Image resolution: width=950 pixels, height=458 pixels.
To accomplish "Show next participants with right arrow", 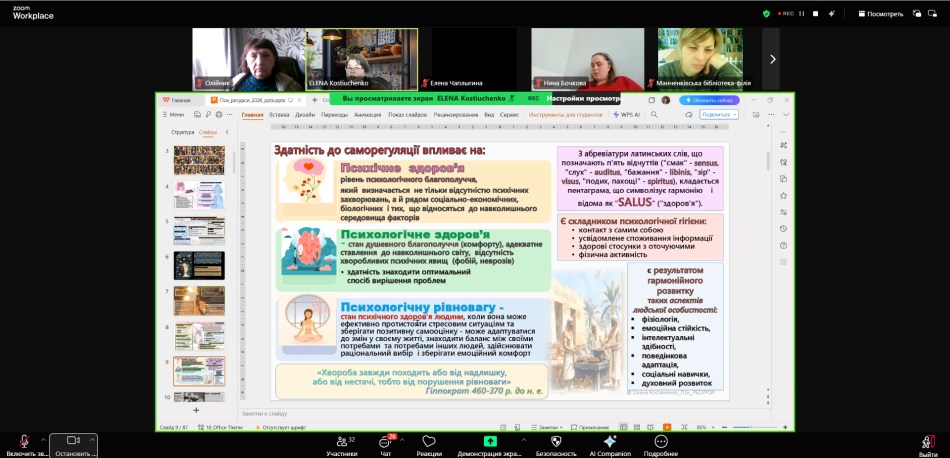I will click(x=771, y=59).
